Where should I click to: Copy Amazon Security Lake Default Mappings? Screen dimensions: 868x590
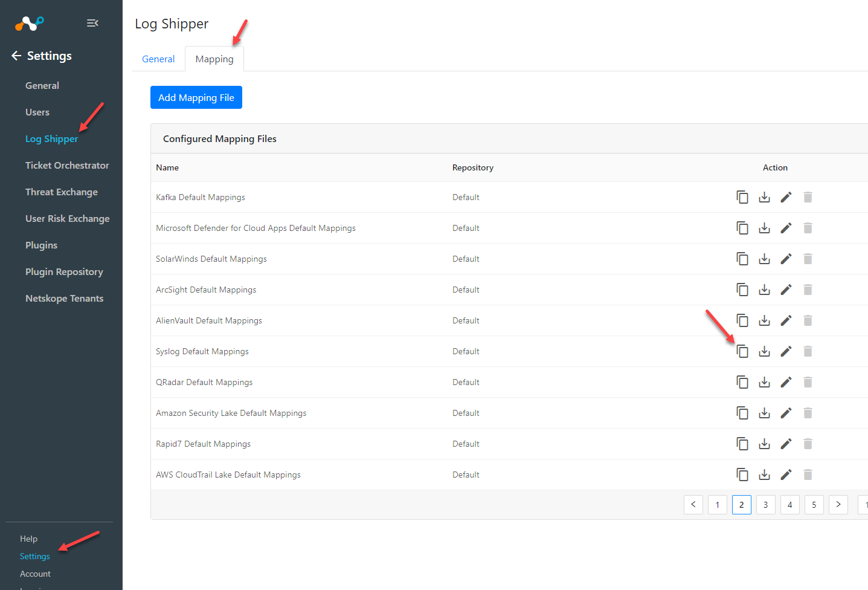point(742,413)
